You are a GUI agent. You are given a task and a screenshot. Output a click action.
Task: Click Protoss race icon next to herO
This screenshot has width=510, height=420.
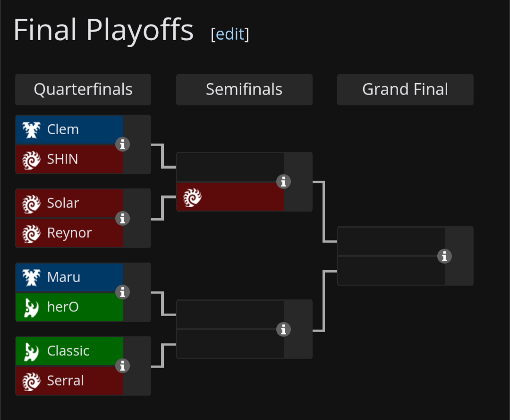tap(31, 308)
